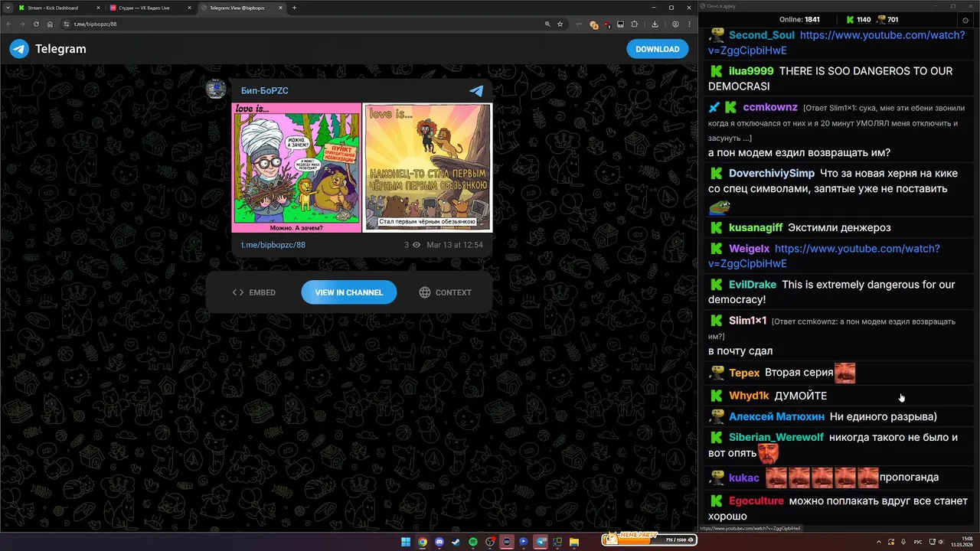Click VIEW IN CHANNEL button
The height and width of the screenshot is (551, 980).
pyautogui.click(x=349, y=292)
